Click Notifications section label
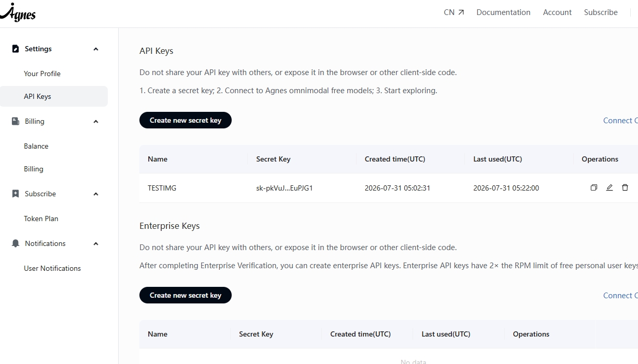Image resolution: width=638 pixels, height=364 pixels. (45, 243)
